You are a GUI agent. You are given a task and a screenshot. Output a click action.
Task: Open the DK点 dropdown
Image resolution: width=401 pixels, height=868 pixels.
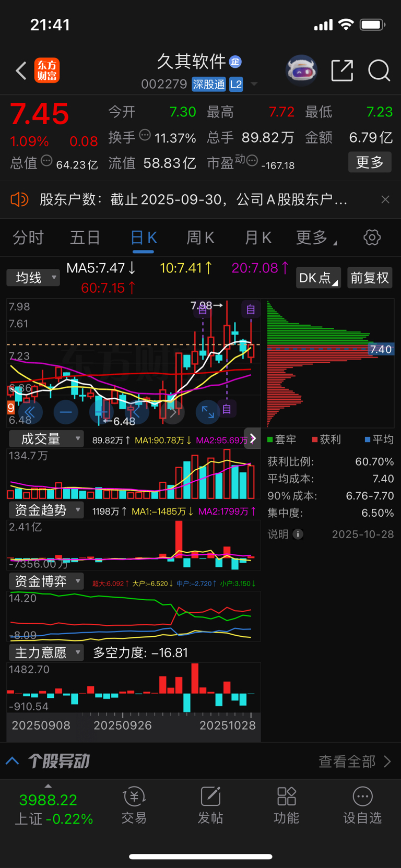(318, 278)
